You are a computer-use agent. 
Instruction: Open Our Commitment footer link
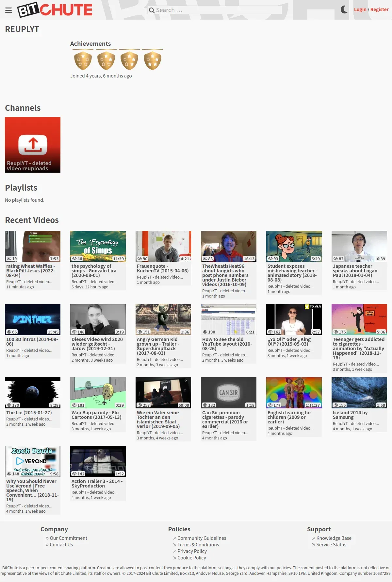pyautogui.click(x=68, y=538)
